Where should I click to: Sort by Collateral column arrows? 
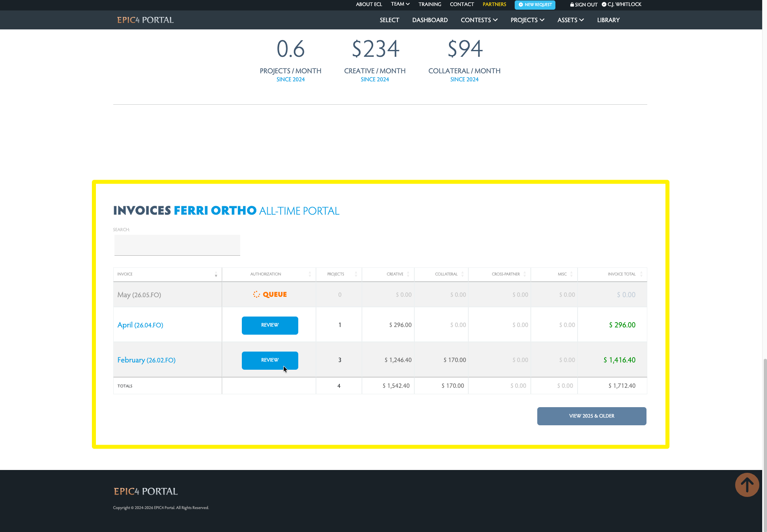point(462,274)
